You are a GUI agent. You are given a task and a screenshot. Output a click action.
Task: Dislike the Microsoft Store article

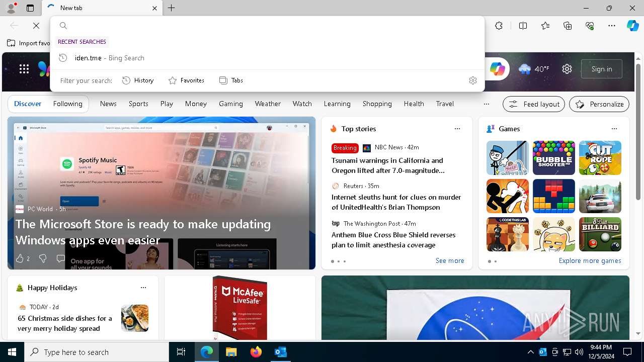coord(43,258)
